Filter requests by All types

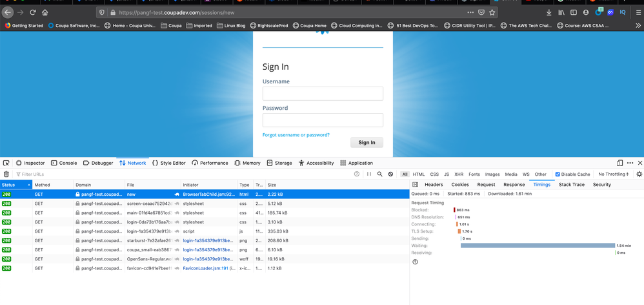click(x=405, y=174)
